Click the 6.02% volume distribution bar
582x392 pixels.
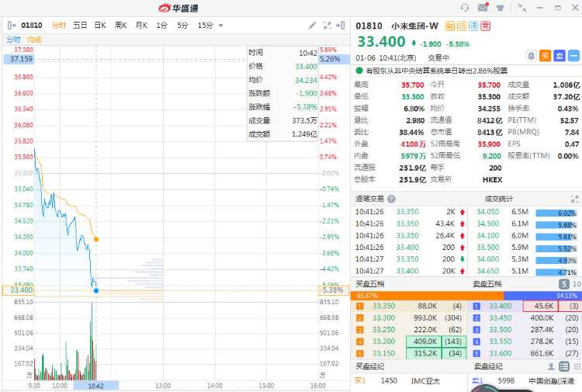[556, 213]
